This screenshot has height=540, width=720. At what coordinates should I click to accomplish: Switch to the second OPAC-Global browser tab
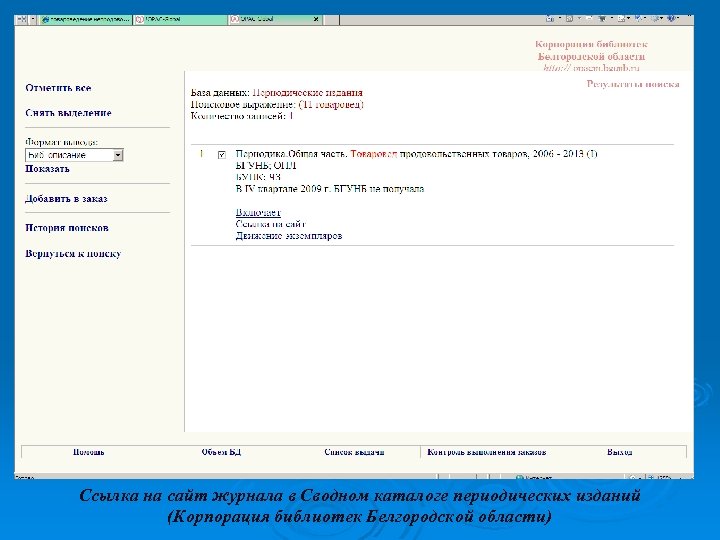click(180, 19)
